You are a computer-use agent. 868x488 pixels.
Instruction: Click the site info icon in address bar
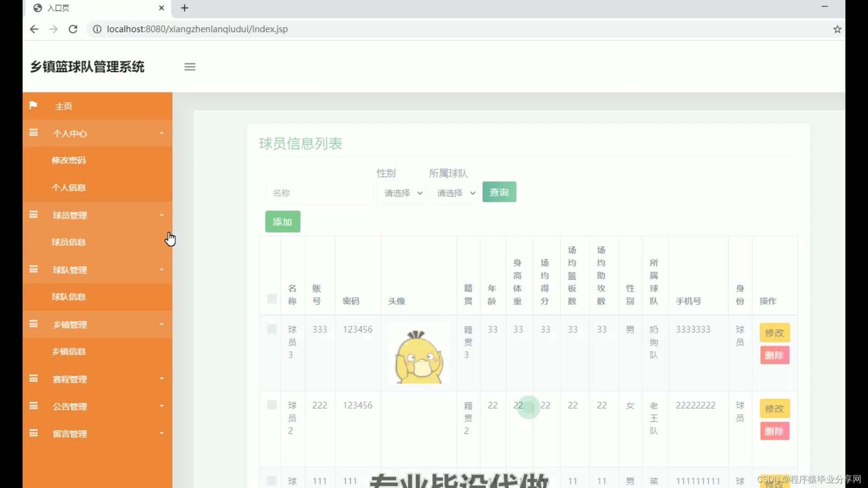[x=97, y=29]
